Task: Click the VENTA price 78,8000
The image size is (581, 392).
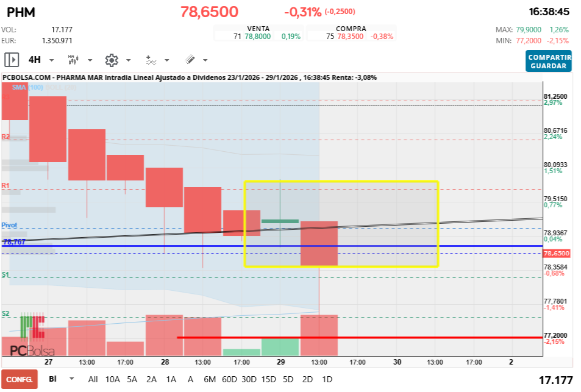Action: (257, 37)
